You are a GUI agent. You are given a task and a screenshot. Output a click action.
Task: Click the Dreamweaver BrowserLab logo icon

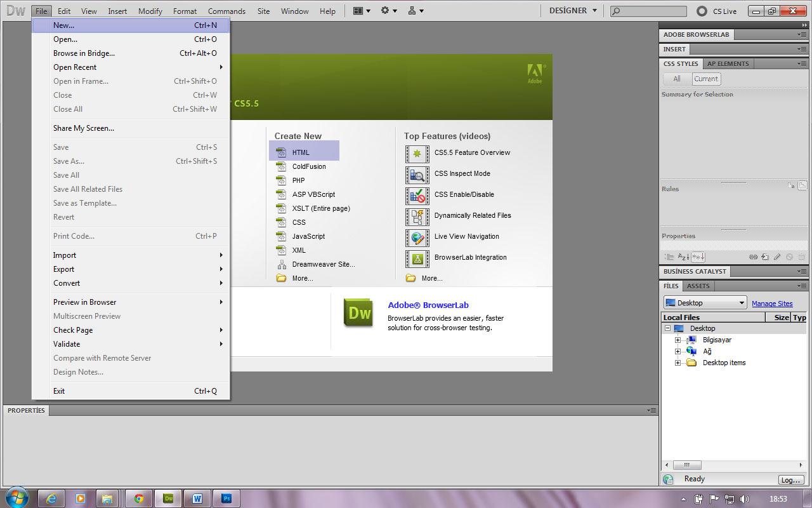click(358, 312)
